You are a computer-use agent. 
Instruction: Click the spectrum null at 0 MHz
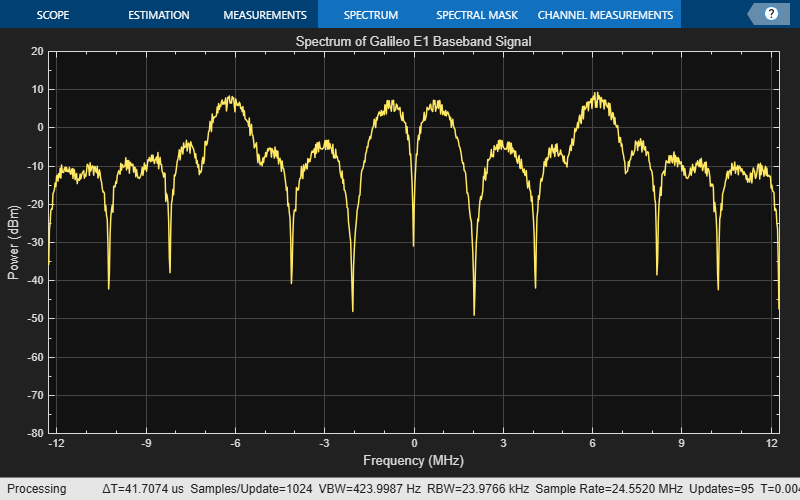[413, 244]
